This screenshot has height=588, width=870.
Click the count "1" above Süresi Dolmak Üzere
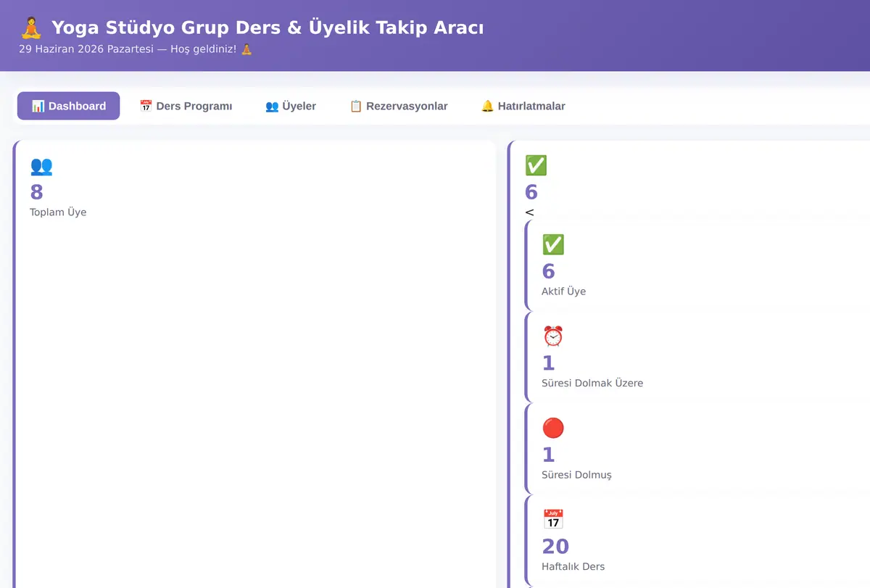click(548, 363)
